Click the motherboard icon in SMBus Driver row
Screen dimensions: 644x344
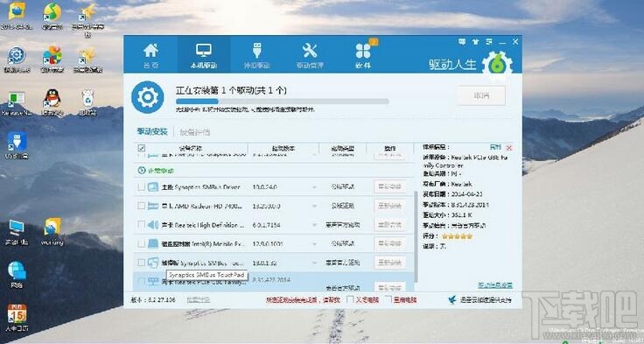pyautogui.click(x=153, y=187)
